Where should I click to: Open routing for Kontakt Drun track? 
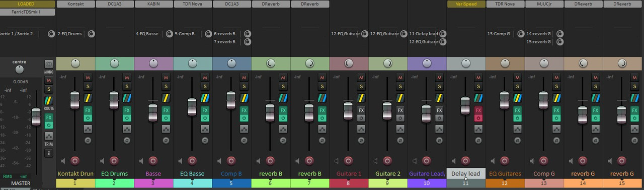pos(88,98)
